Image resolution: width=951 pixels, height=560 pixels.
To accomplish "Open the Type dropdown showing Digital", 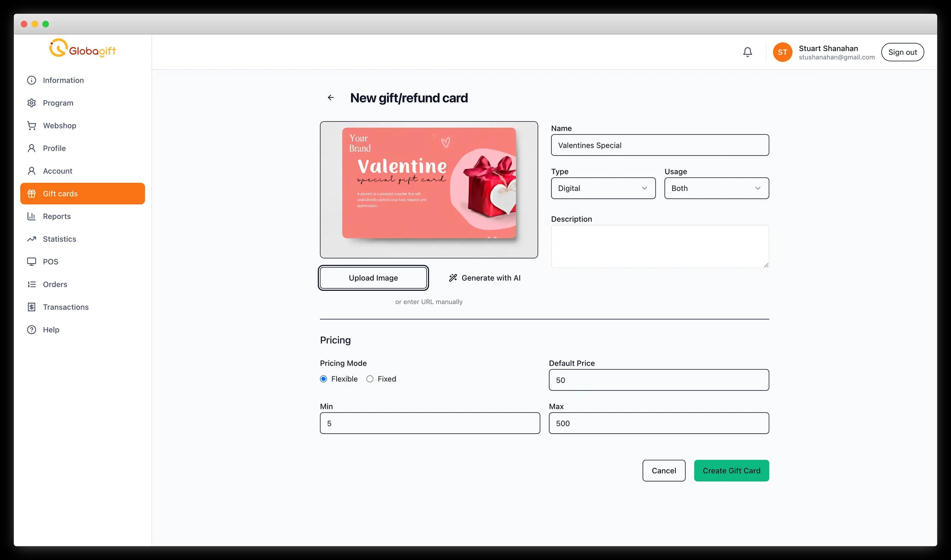I will click(603, 188).
